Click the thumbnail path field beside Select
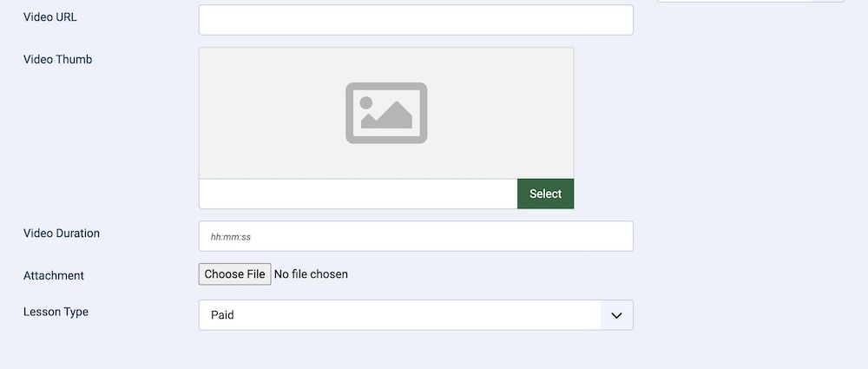Image resolution: width=868 pixels, height=369 pixels. click(358, 194)
